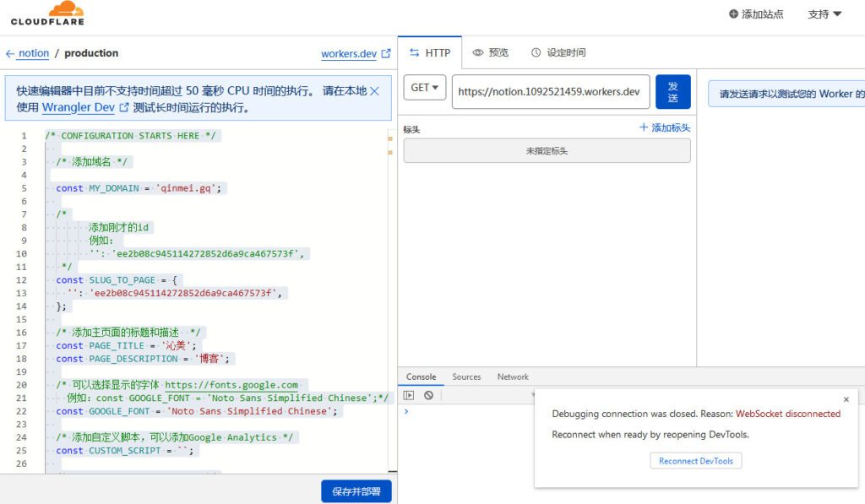Send the request with 发送 button
Image resolution: width=865 pixels, height=504 pixels.
tap(673, 91)
